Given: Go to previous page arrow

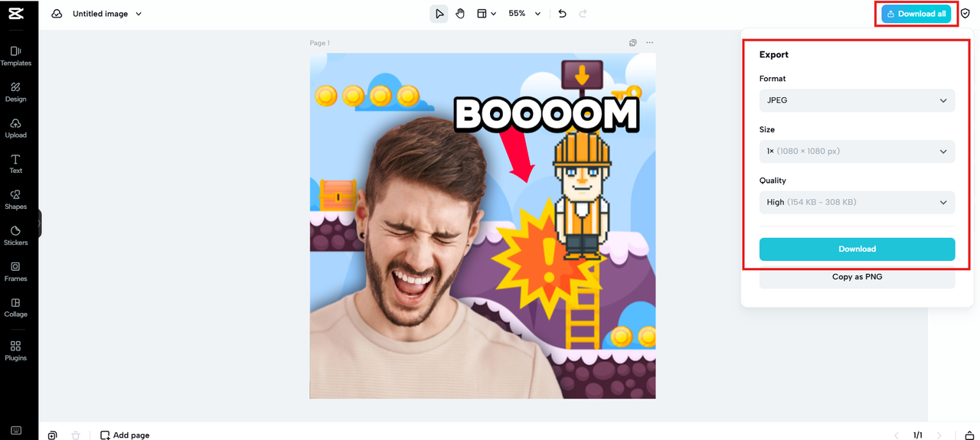Looking at the screenshot, I should click(x=896, y=435).
